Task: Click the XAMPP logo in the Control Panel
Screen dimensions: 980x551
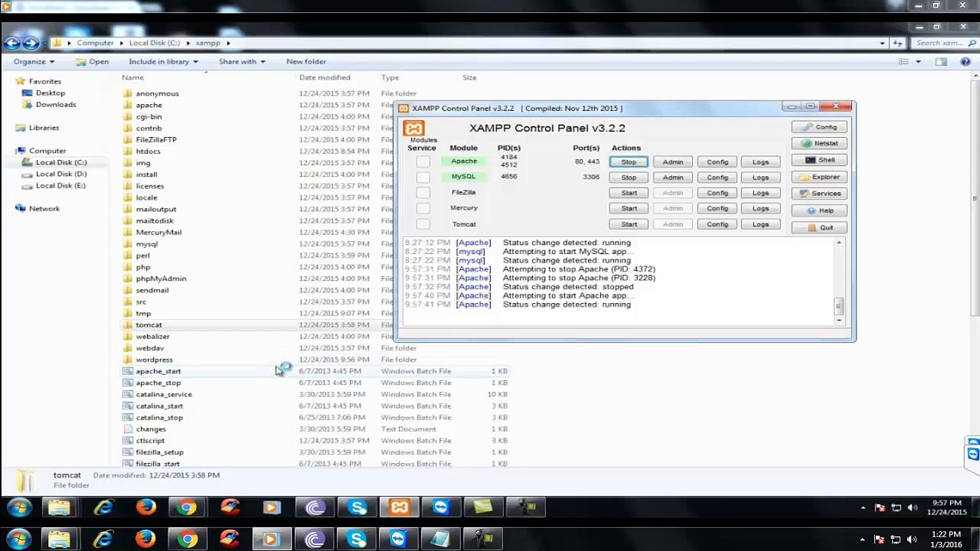Action: [413, 129]
